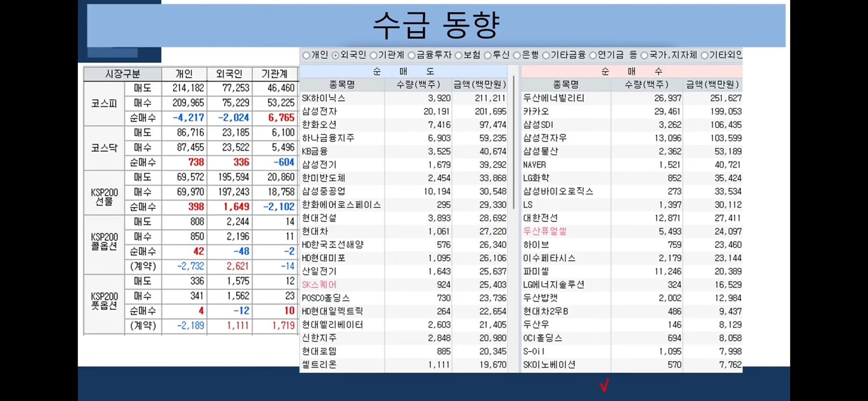Image resolution: width=868 pixels, height=401 pixels.
Task: Open SK하이닉스 in the 순매도 list
Action: (x=324, y=98)
